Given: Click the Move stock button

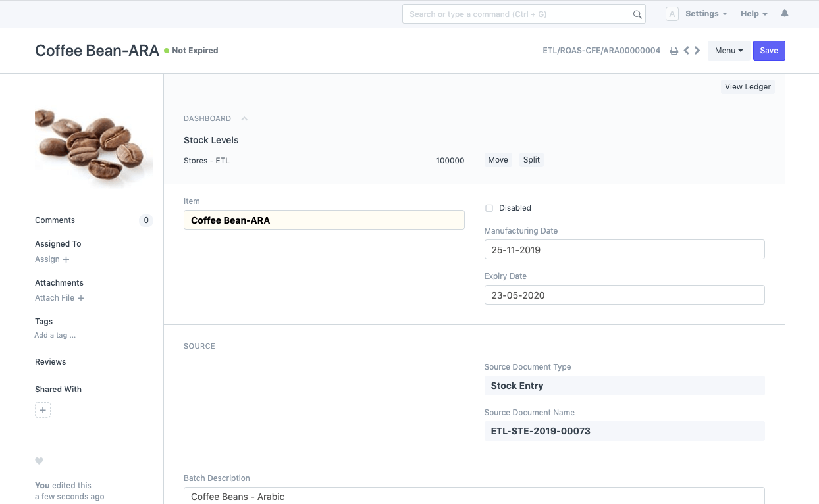Looking at the screenshot, I should click(x=498, y=160).
